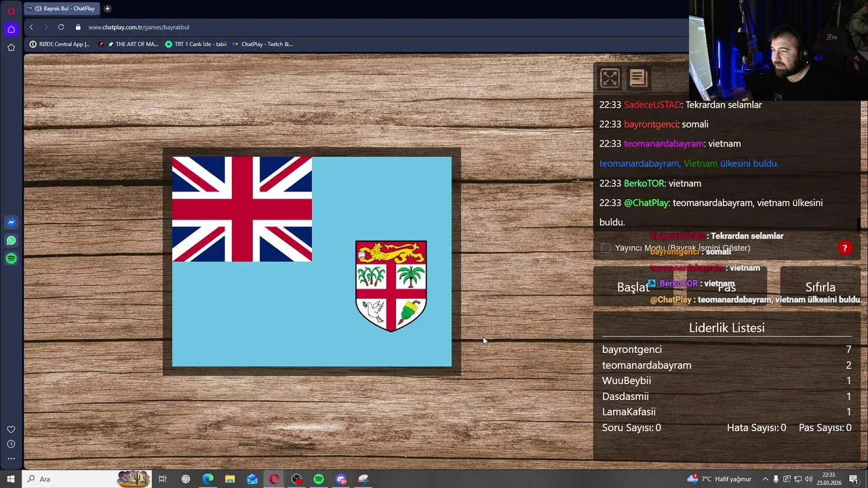Click the volume speaker tray icon
Viewport: 868px width, 488px height.
pyautogui.click(x=809, y=479)
